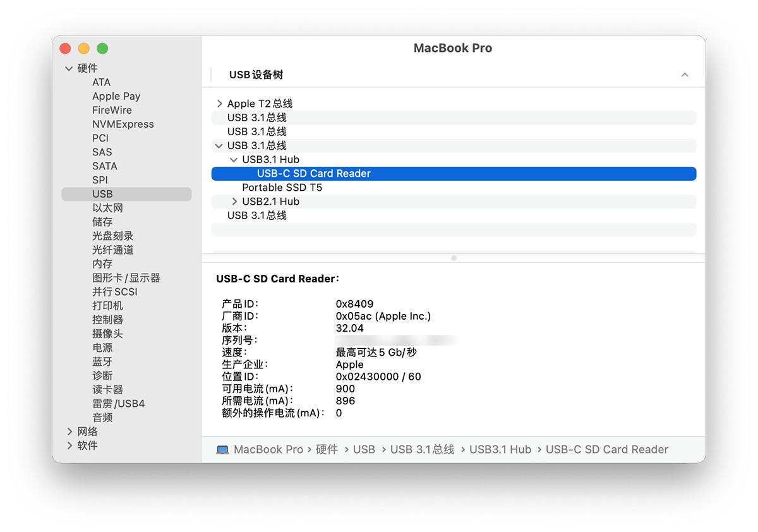The width and height of the screenshot is (758, 532).
Task: Open the 图形卡/显示器 section
Action: (126, 277)
